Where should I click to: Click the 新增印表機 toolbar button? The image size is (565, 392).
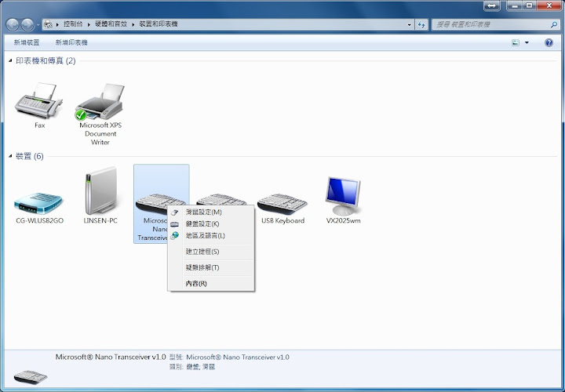point(71,43)
